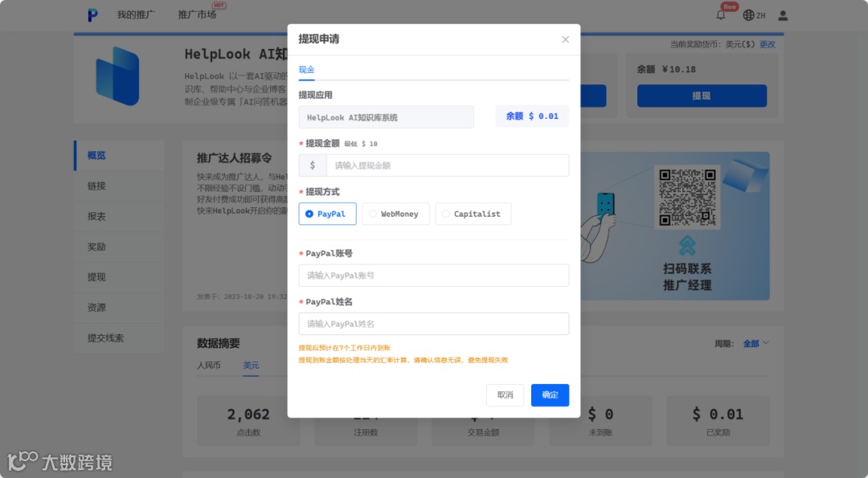Switch to the 美元 currency tab
The height and width of the screenshot is (478, 868).
click(x=251, y=366)
